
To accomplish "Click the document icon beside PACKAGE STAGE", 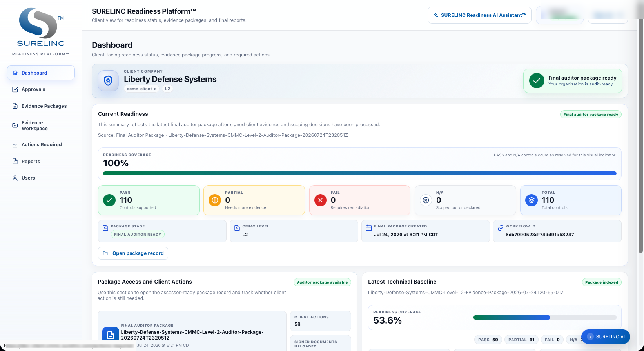I will pos(105,228).
